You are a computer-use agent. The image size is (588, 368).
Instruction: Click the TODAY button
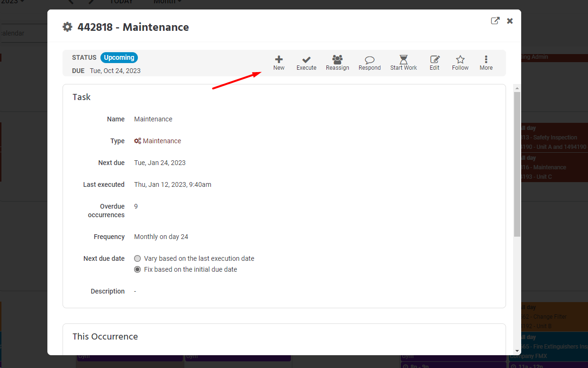pos(121,2)
